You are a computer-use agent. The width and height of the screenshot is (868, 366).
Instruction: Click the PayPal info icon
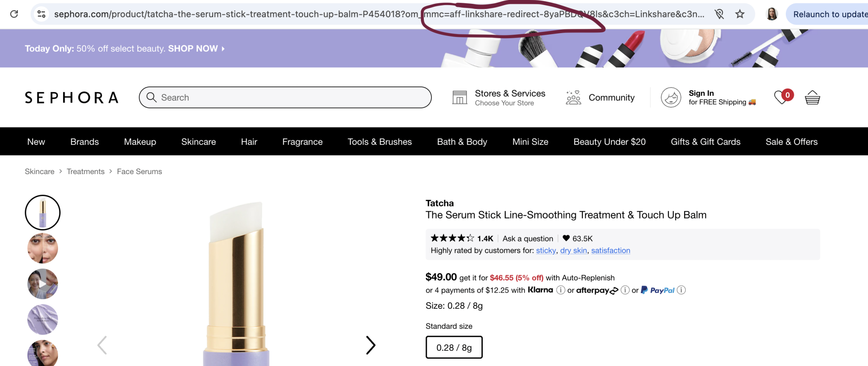681,290
